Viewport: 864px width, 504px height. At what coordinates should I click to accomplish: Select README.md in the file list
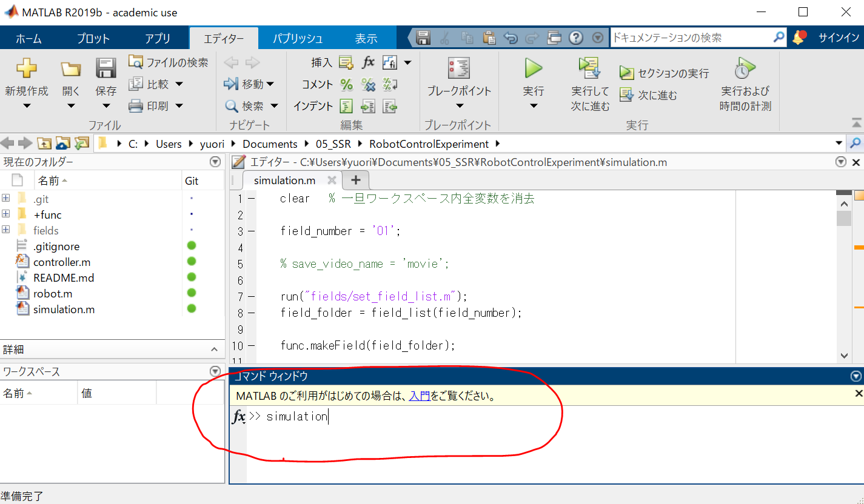point(64,278)
